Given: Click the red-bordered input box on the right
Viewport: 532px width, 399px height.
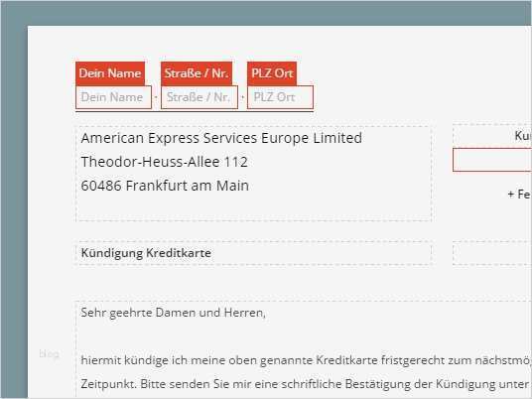Looking at the screenshot, I should pyautogui.click(x=492, y=160).
